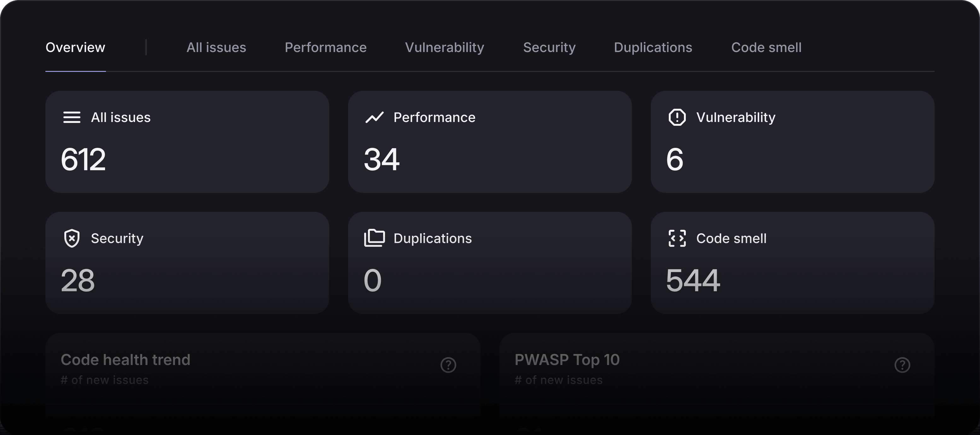Select the Overview tab

click(x=75, y=47)
